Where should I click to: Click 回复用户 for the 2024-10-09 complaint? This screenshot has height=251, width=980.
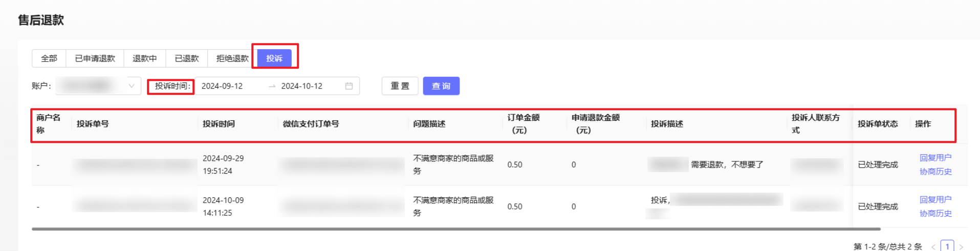click(x=935, y=200)
